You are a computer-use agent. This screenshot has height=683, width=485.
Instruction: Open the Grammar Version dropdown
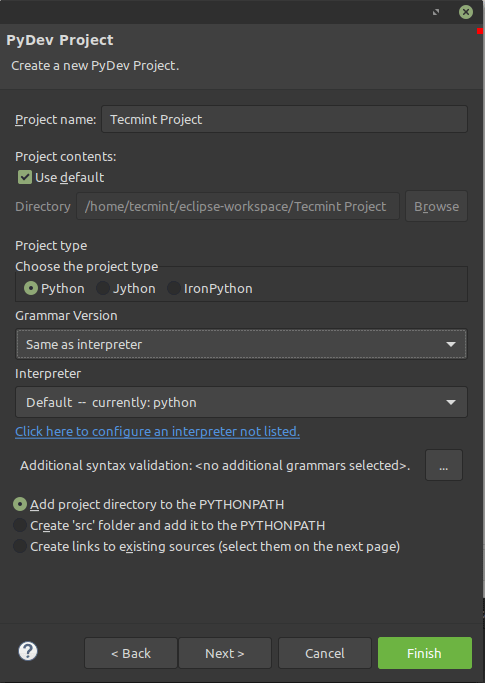click(241, 344)
